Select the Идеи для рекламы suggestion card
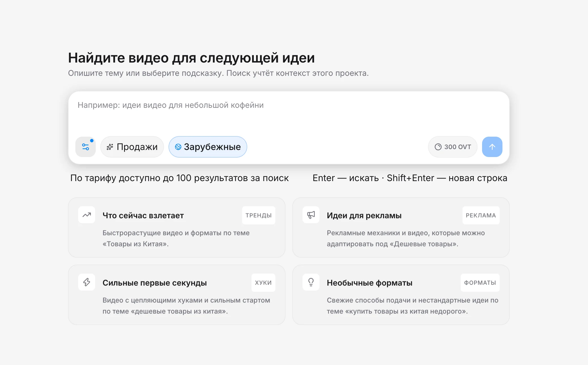The image size is (588, 365). tap(401, 227)
